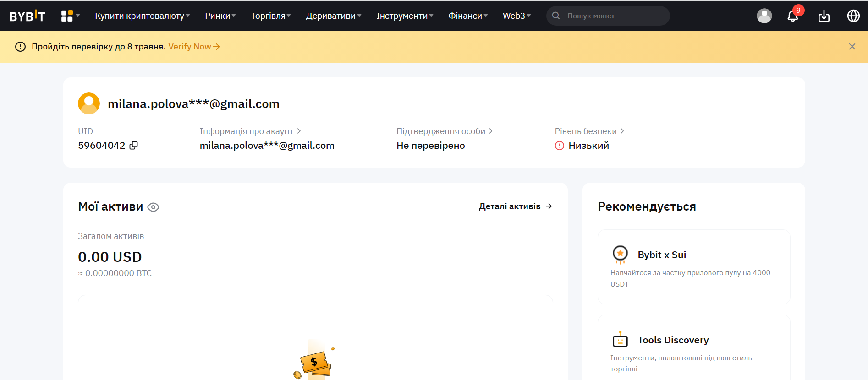
Task: Open the apps grid menu icon
Action: [x=67, y=16]
